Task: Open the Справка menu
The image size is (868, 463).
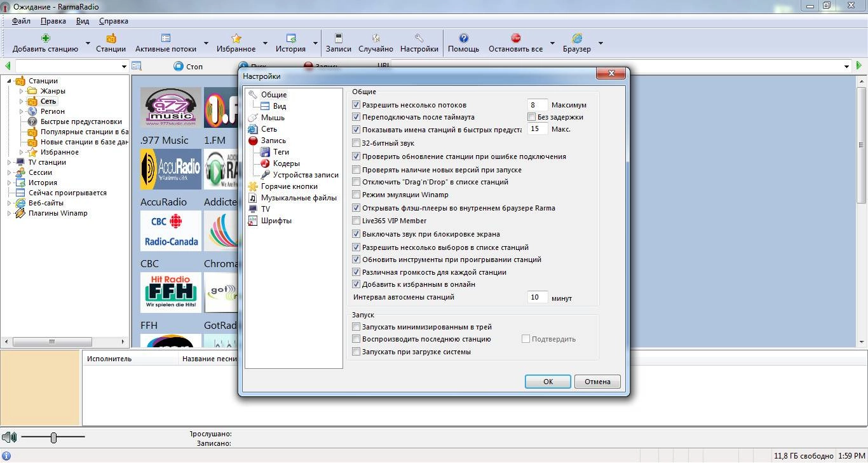Action: pos(114,21)
